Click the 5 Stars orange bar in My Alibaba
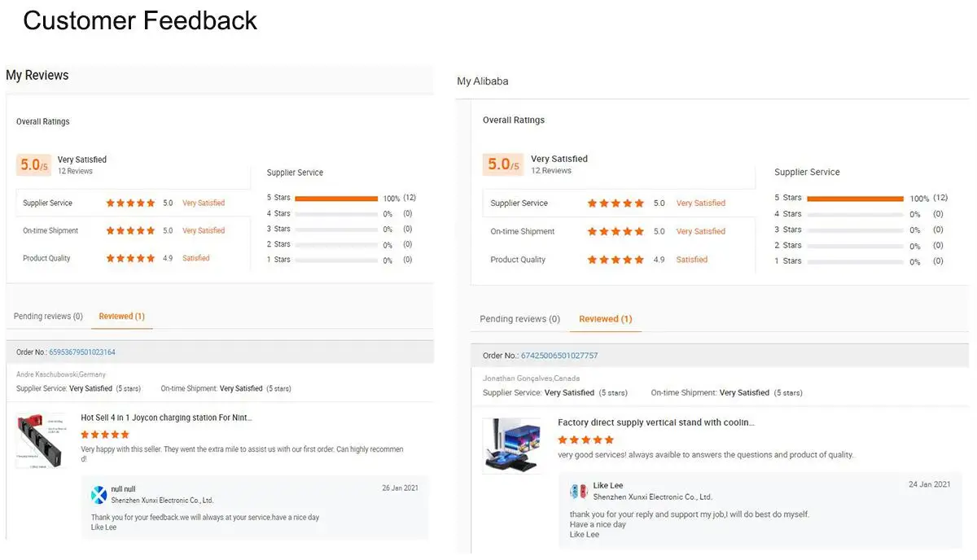The image size is (977, 560). tap(855, 199)
